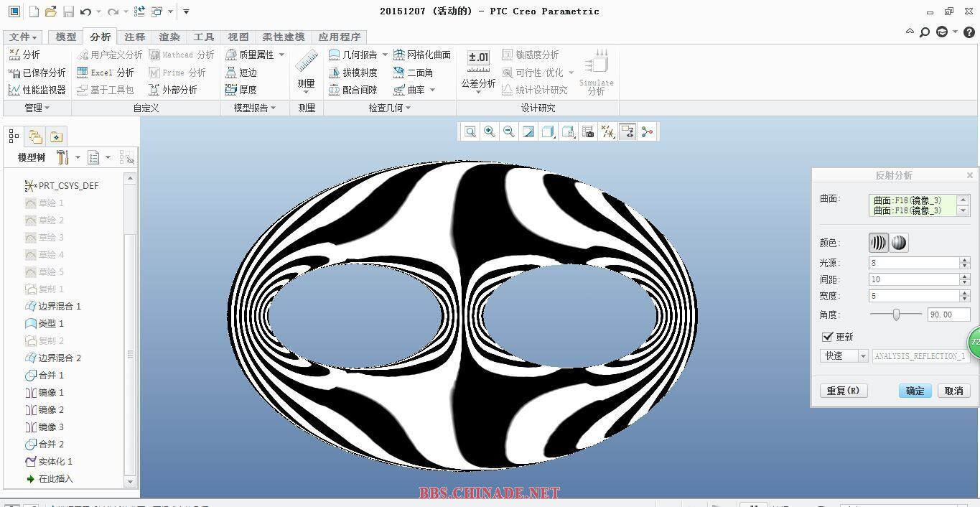The height and width of the screenshot is (507, 980).
Task: Open 配合间隙 clearance check
Action: click(x=353, y=90)
